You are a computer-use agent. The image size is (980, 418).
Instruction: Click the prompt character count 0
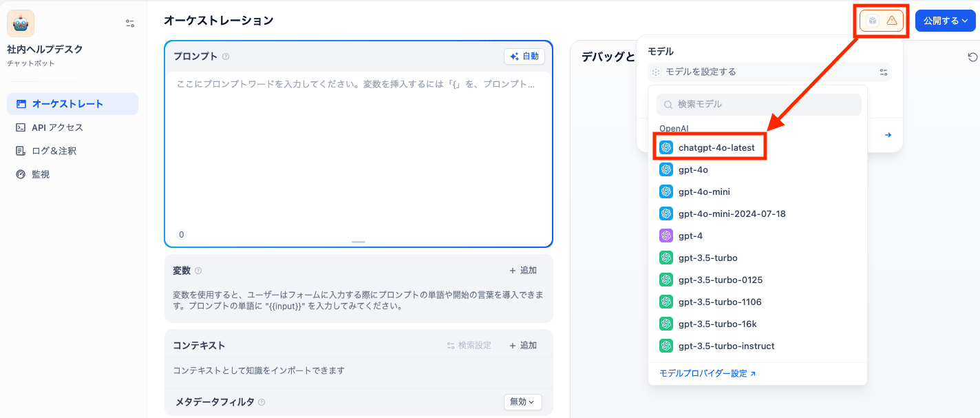(x=182, y=235)
